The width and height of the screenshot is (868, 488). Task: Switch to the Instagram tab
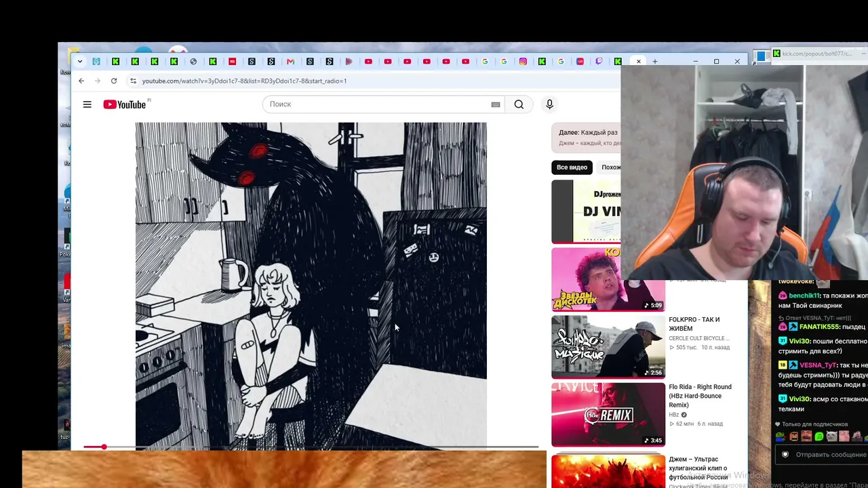click(x=523, y=62)
